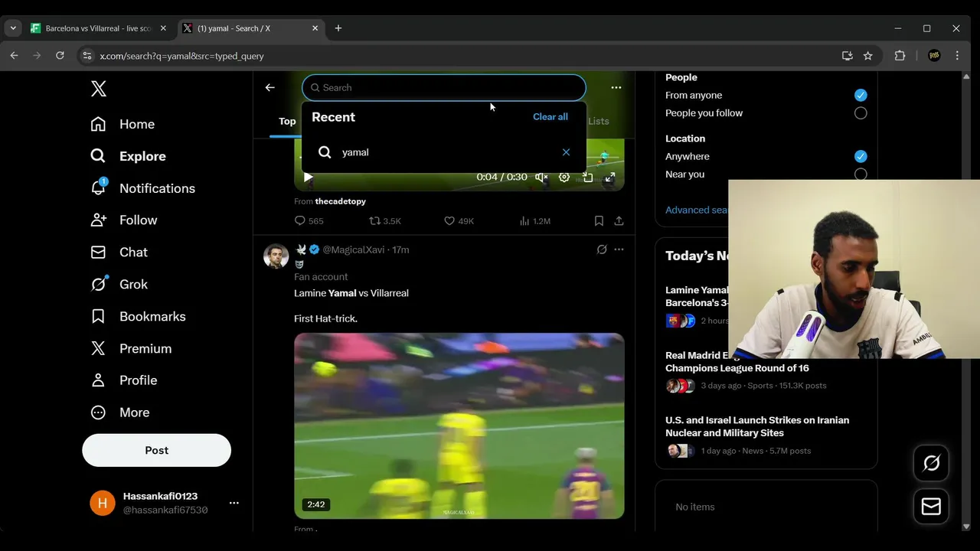
Task: Reload the current page
Action: point(60,56)
